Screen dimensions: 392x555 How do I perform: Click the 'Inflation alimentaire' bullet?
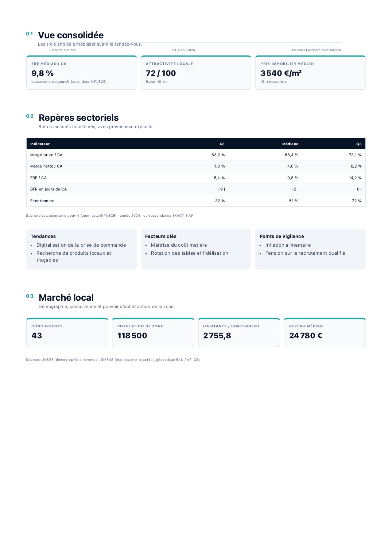tap(288, 245)
